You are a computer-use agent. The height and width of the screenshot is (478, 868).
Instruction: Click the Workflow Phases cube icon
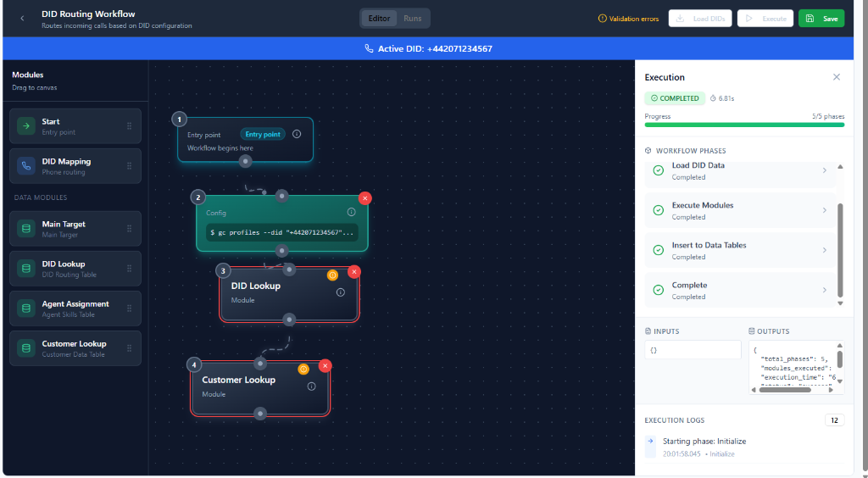[648, 151]
